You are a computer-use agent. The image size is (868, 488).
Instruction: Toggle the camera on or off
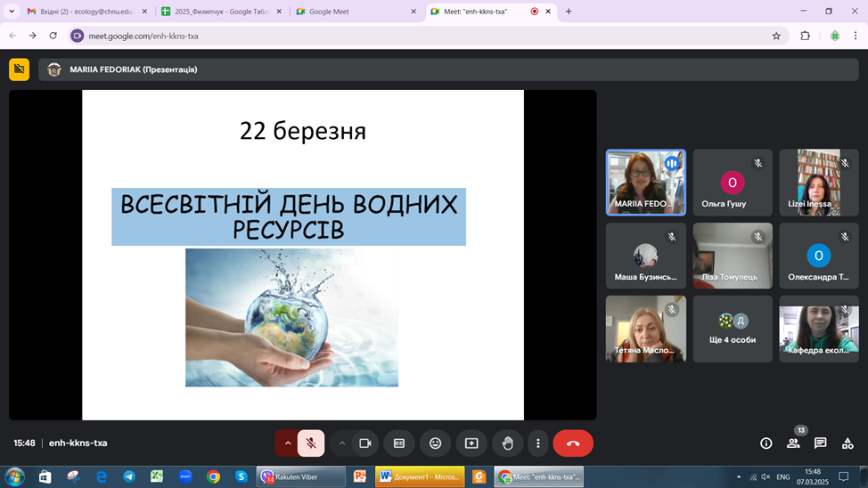click(x=365, y=443)
